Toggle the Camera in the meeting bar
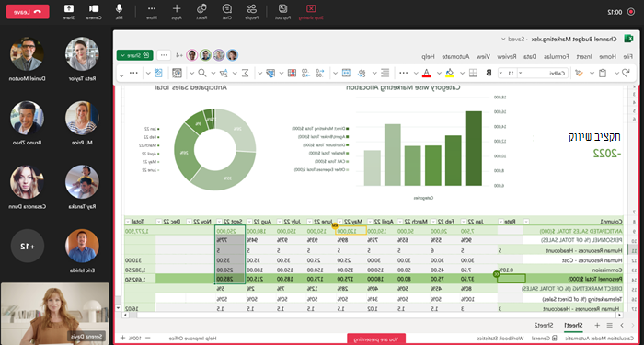644x345 pixels. [x=94, y=11]
